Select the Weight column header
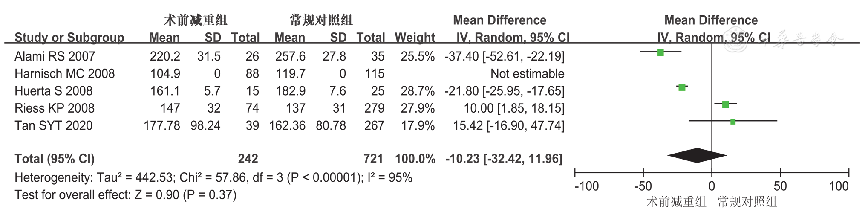The height and width of the screenshot is (209, 868). 415,38
